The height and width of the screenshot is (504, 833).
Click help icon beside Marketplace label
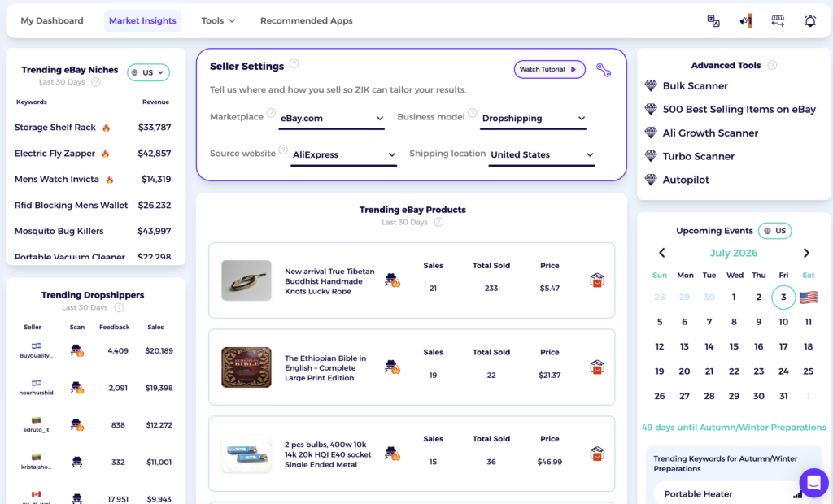(271, 113)
